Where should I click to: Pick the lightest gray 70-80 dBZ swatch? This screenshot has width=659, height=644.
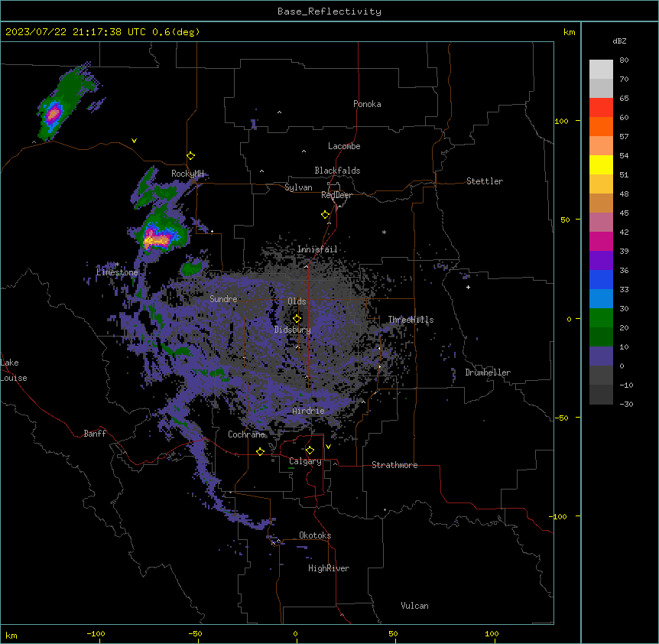pos(601,70)
